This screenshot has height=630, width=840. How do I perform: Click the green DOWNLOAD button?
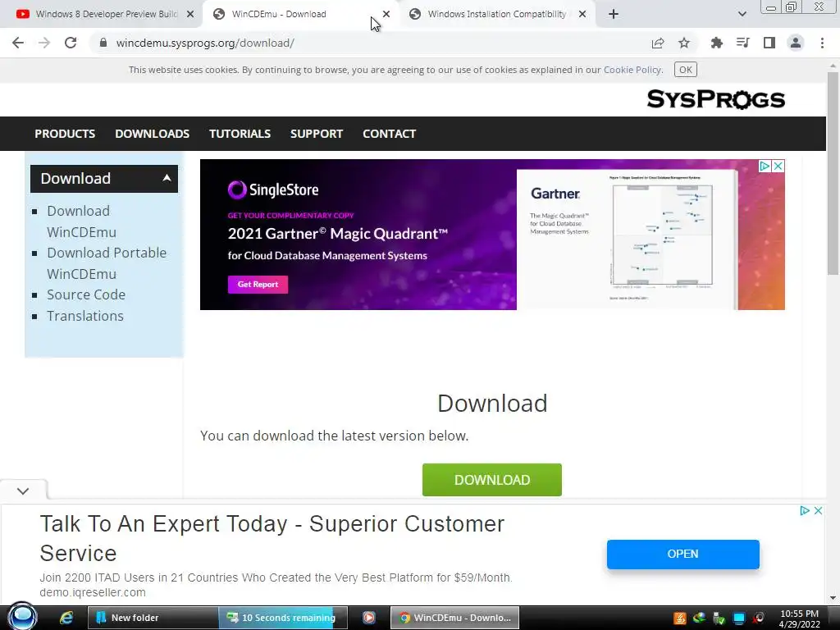(492, 480)
